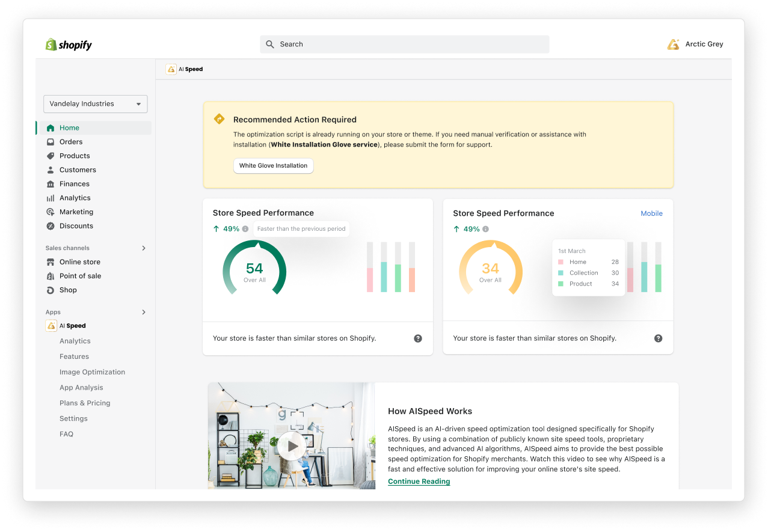
Task: Follow the Continue Reading link
Action: coord(419,482)
